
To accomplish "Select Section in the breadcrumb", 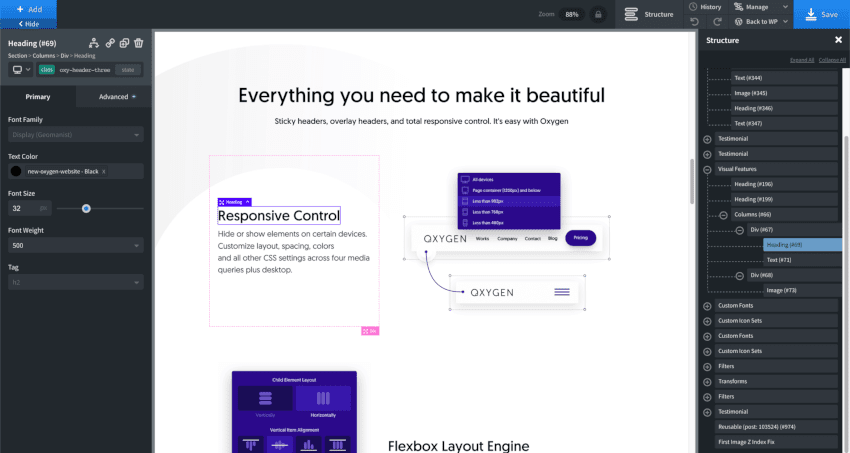I will [x=17, y=56].
